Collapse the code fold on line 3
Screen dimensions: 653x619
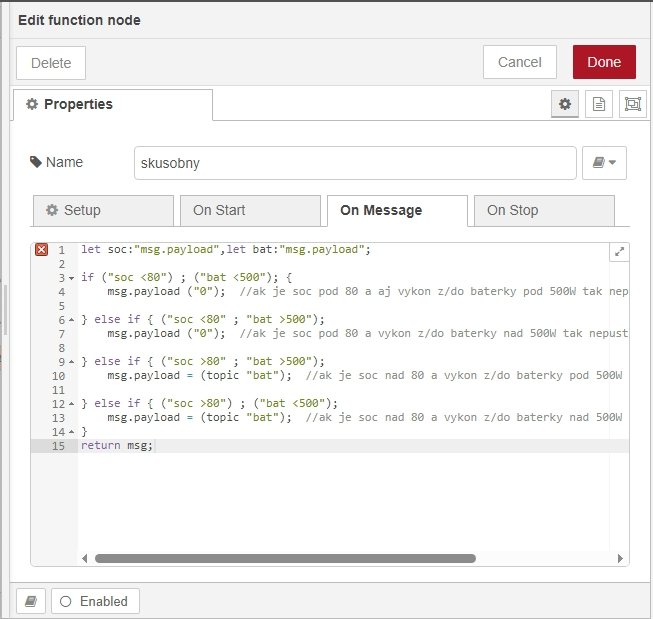[72, 278]
